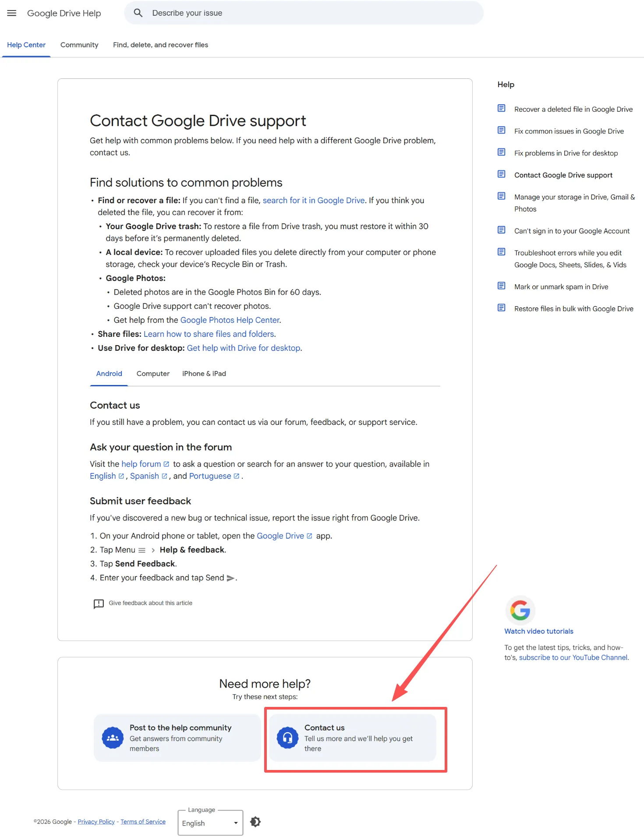Open Watch video tutorials
The width and height of the screenshot is (644, 837).
click(539, 631)
